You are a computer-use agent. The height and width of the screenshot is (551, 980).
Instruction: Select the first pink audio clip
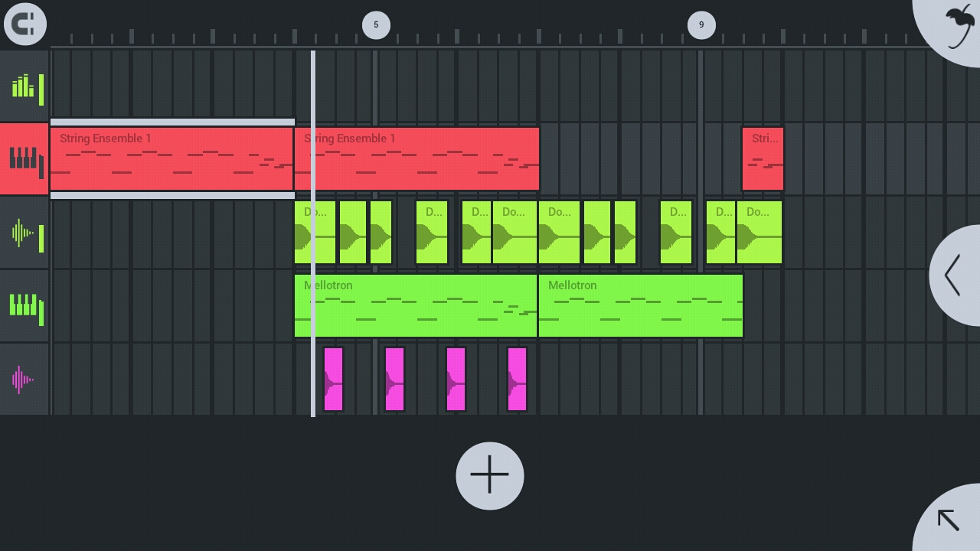[x=333, y=380]
